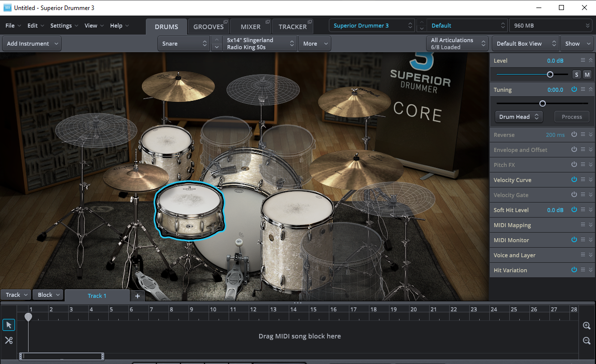Open the Settings menu
596x364 pixels.
[x=61, y=25]
